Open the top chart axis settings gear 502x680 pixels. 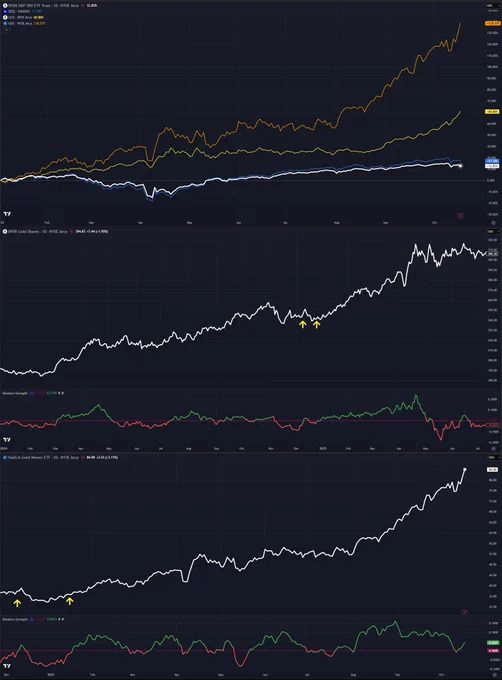click(493, 222)
